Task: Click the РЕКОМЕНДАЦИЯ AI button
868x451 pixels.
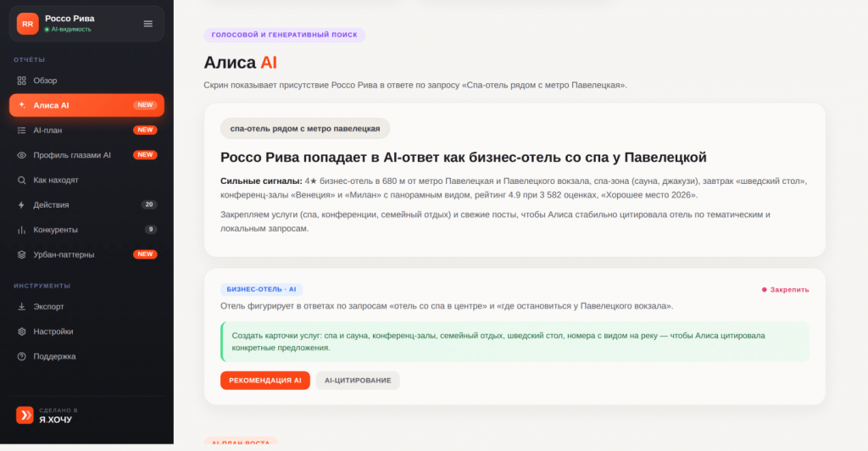Action: [265, 380]
